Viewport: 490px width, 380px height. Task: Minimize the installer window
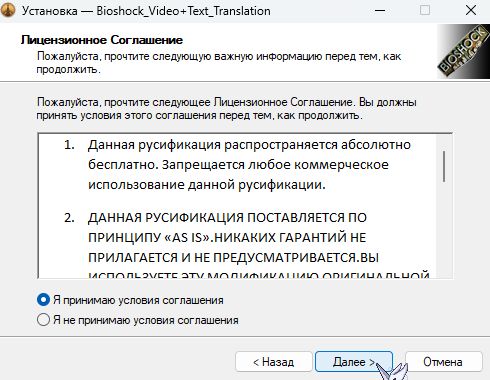coord(380,10)
